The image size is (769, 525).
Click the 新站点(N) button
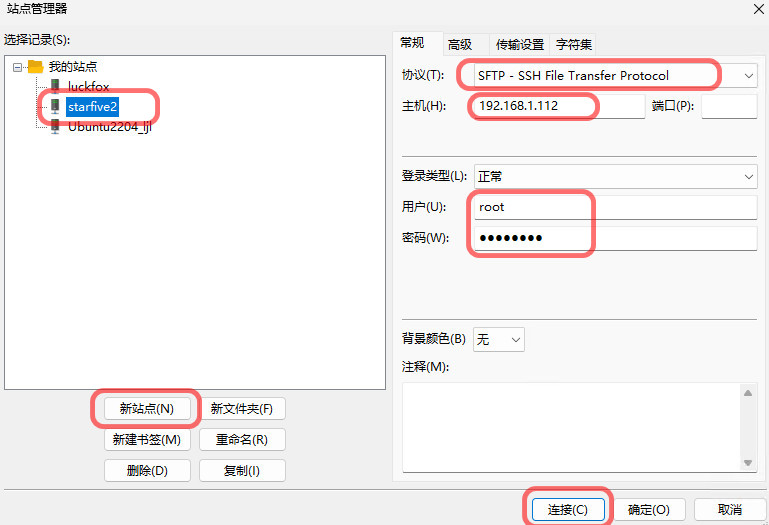tap(147, 409)
